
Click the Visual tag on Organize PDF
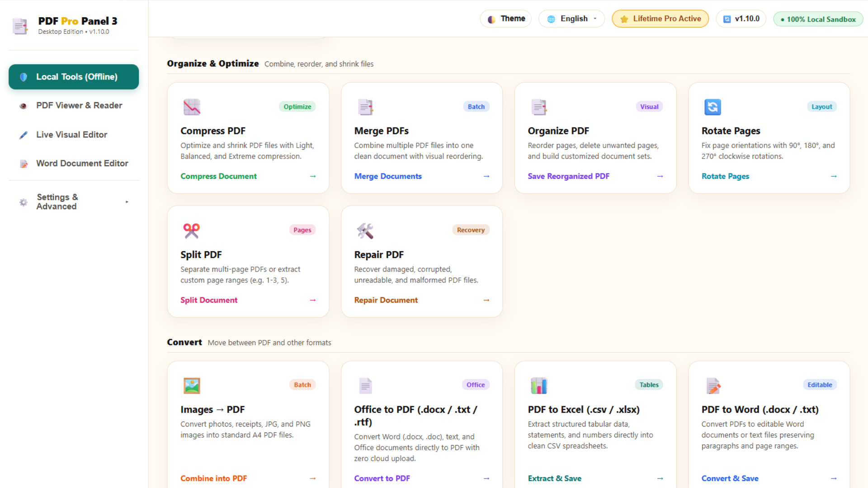tap(649, 107)
